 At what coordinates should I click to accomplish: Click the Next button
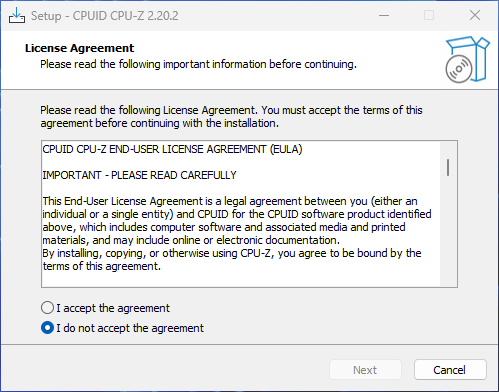[365, 370]
